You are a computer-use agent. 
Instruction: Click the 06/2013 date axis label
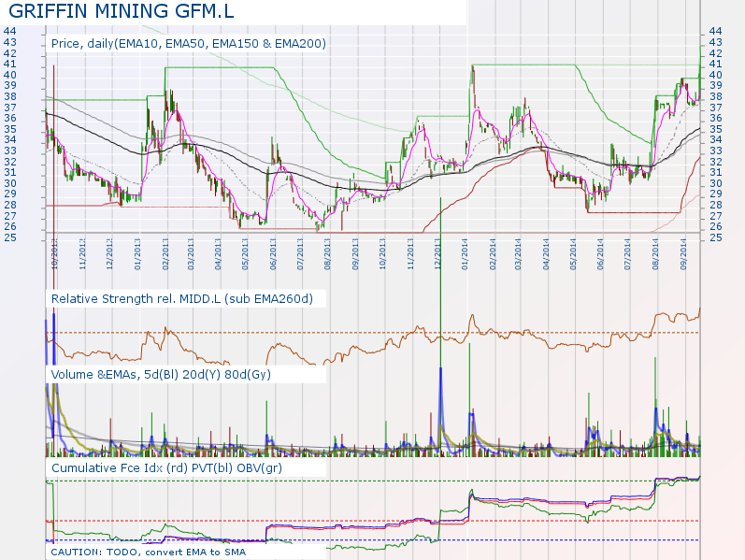pos(273,254)
